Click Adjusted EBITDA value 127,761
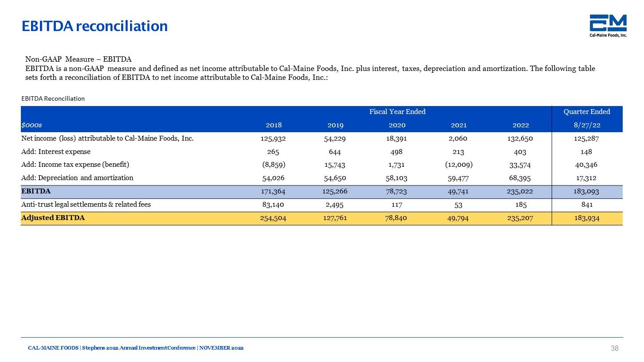Image resolution: width=644 pixels, height=362 pixels. click(335, 218)
